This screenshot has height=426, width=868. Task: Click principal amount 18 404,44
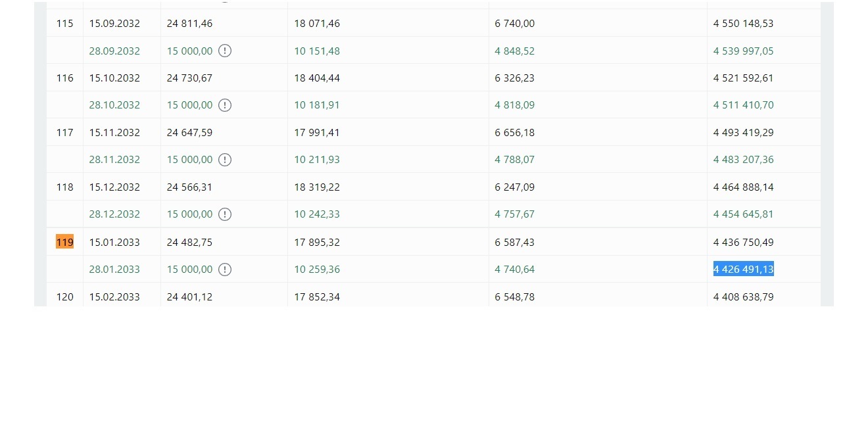click(x=317, y=78)
